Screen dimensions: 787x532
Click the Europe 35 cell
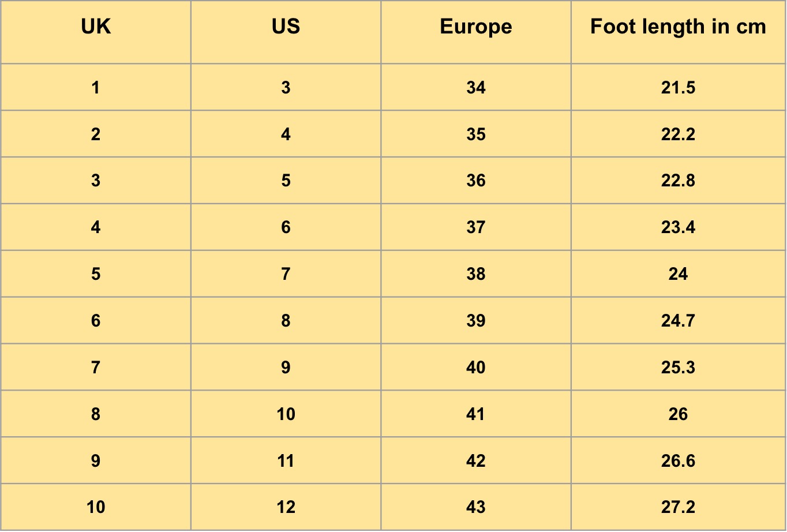pos(475,134)
